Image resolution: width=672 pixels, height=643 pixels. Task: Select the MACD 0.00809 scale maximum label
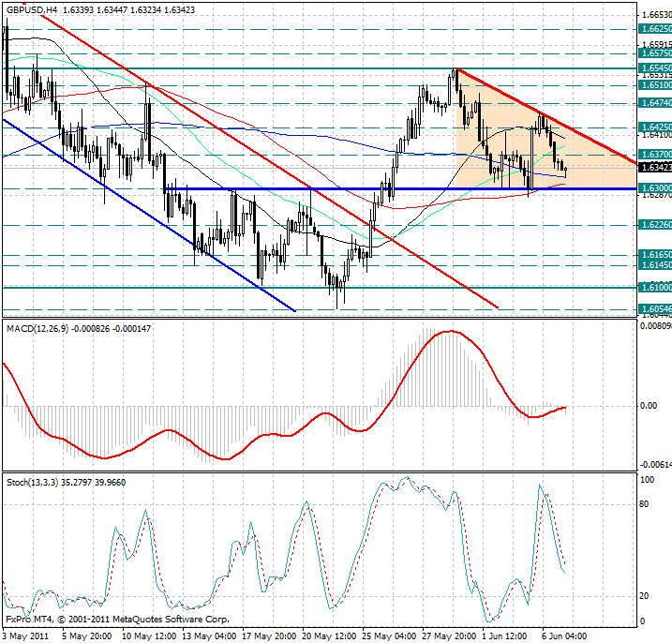[x=656, y=326]
